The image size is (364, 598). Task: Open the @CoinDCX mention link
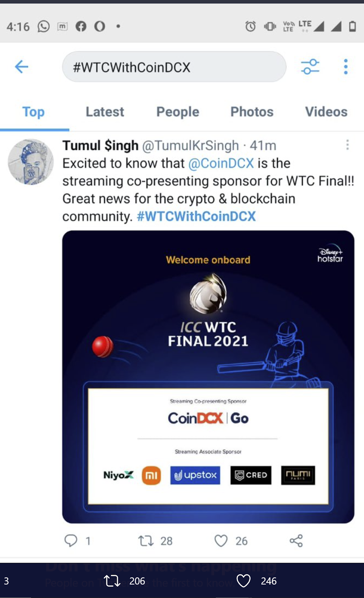point(221,163)
